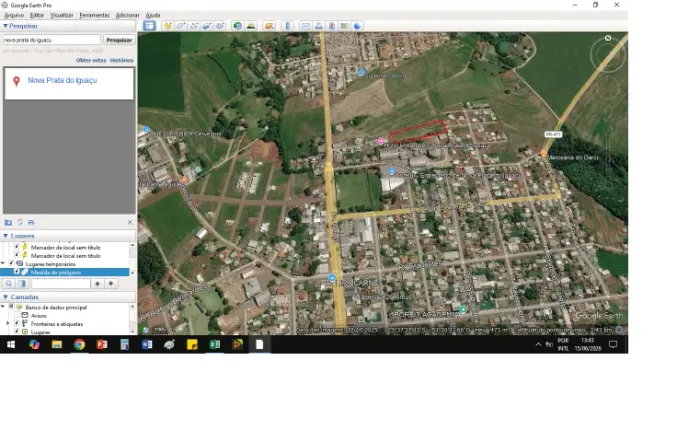Open historical imagery clock icon
The height and width of the screenshot is (442, 700).
tap(238, 26)
